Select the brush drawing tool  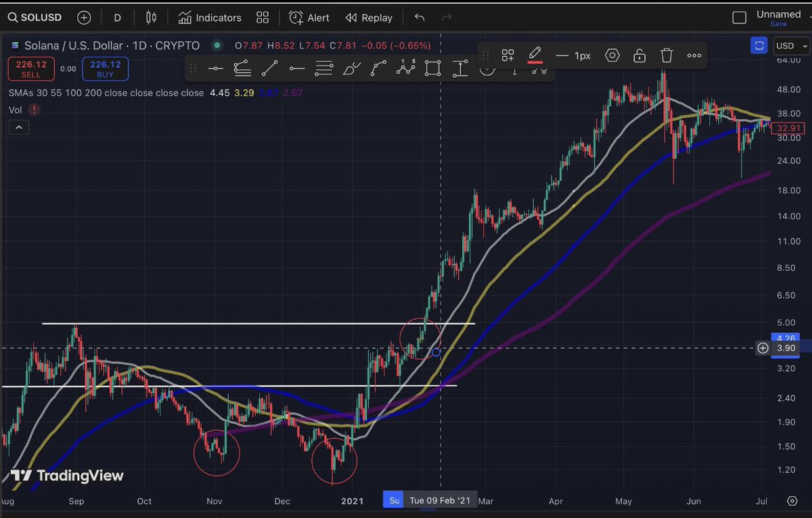352,68
